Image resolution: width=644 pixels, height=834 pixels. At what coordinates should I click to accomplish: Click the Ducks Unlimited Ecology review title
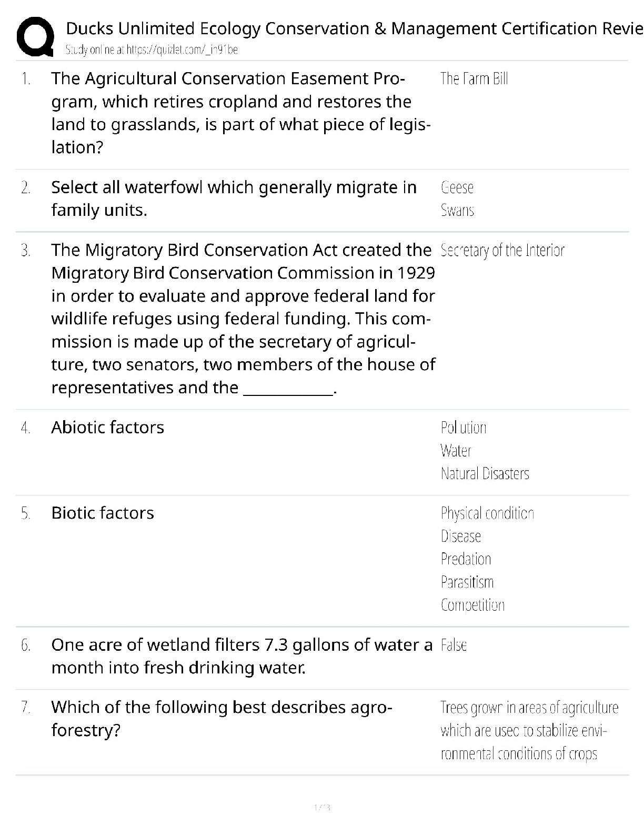(x=354, y=28)
